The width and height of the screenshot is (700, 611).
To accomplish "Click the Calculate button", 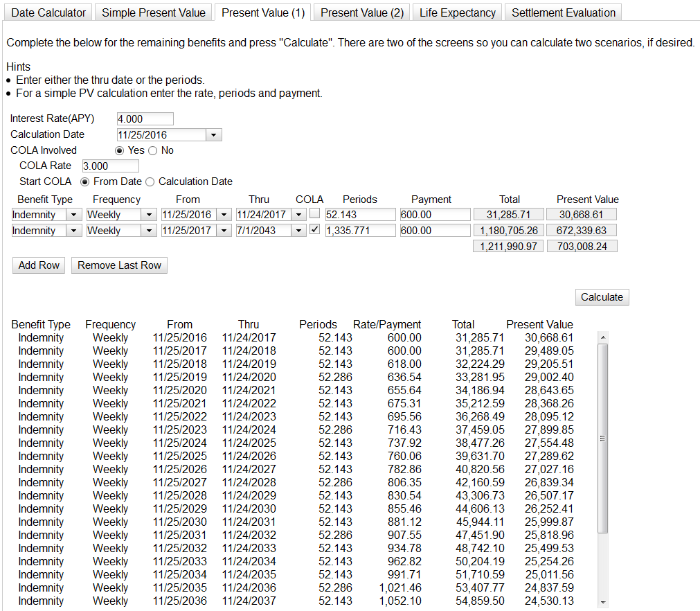I will click(602, 296).
